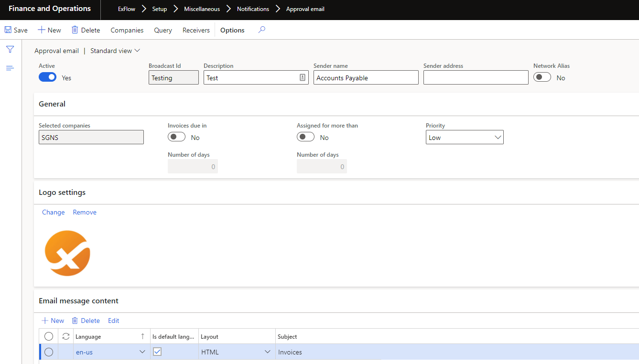Click the ExFlow logo image

point(67,253)
